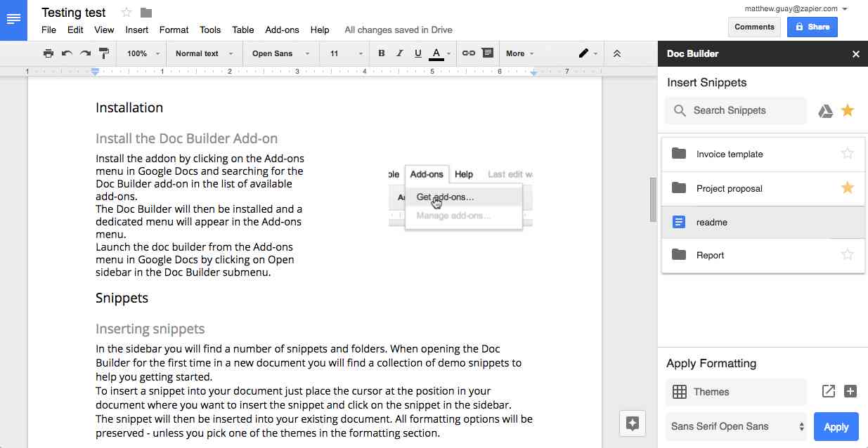Toggle the favorites star filter
Viewport: 868px width, 448px height.
[x=848, y=110]
